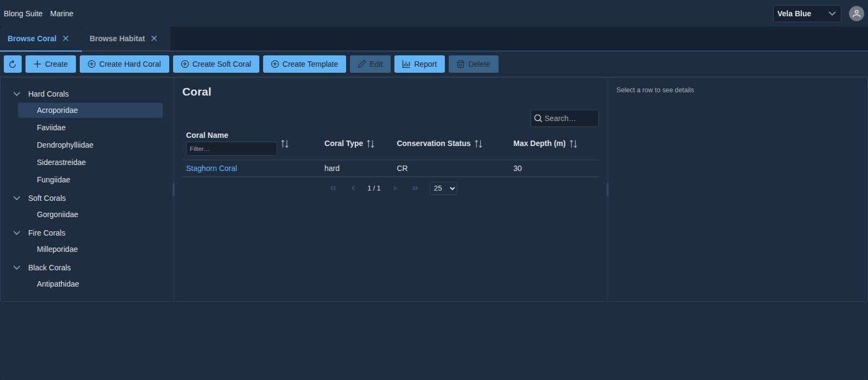Open the Vela Blue dropdown
Screen dimensions: 868x380
tap(807, 14)
